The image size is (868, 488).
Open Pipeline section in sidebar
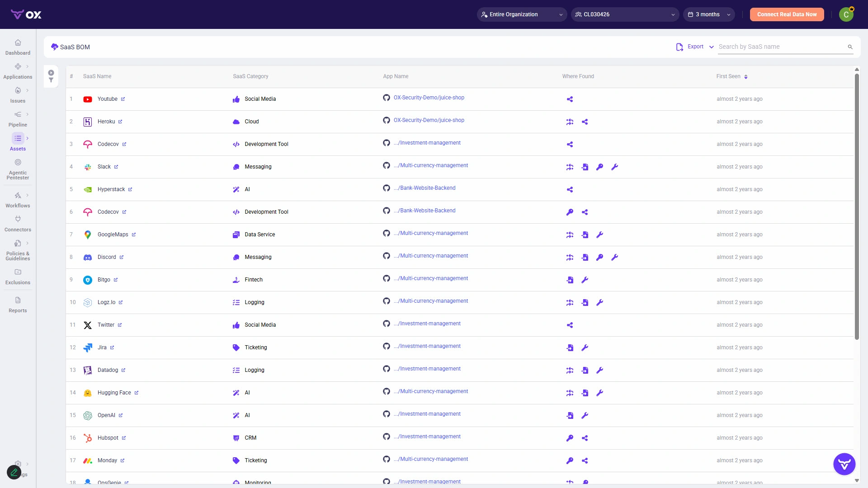pos(18,119)
